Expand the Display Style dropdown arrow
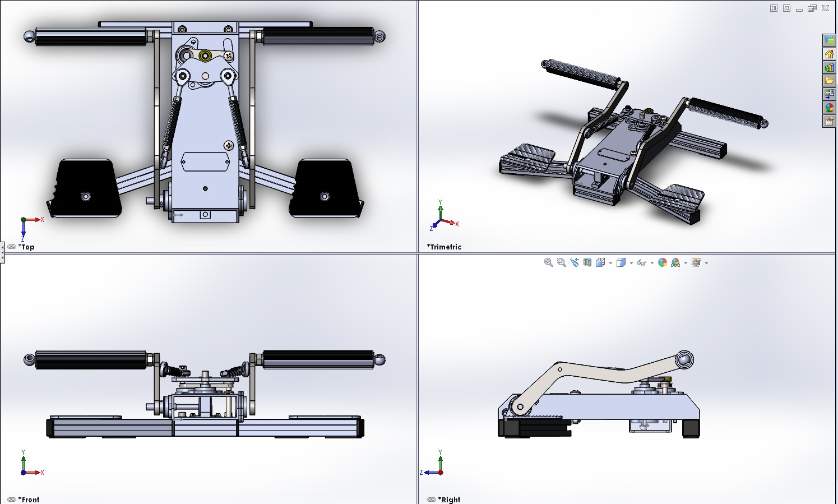 click(x=631, y=263)
